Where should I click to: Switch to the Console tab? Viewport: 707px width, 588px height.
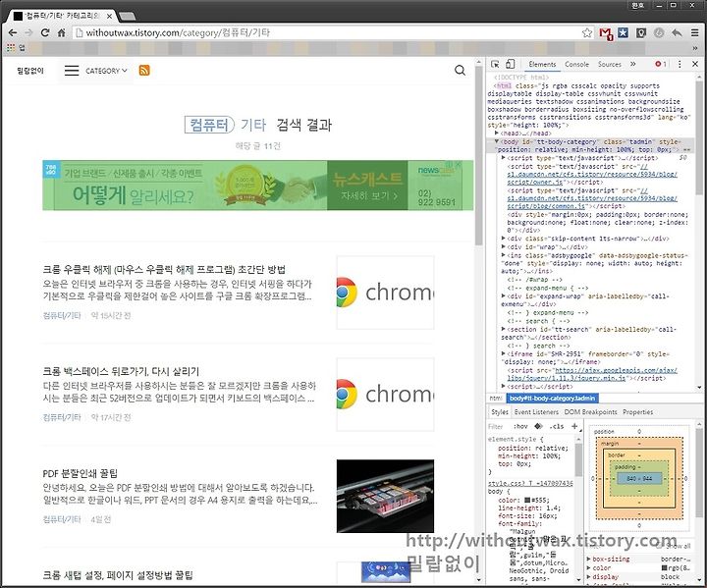(x=576, y=65)
